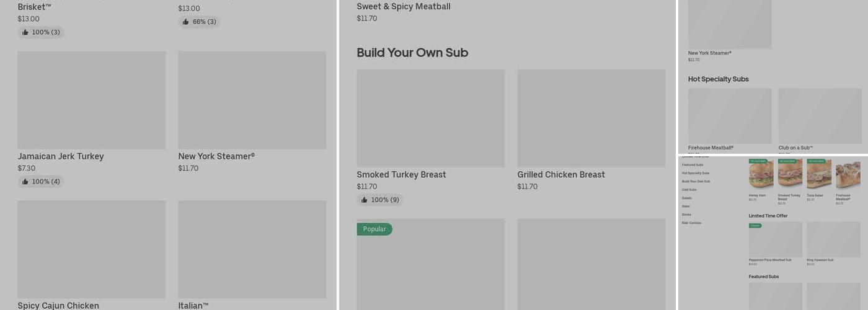The image size is (868, 310).
Task: Open Salads category in sidebar
Action: pyautogui.click(x=687, y=198)
